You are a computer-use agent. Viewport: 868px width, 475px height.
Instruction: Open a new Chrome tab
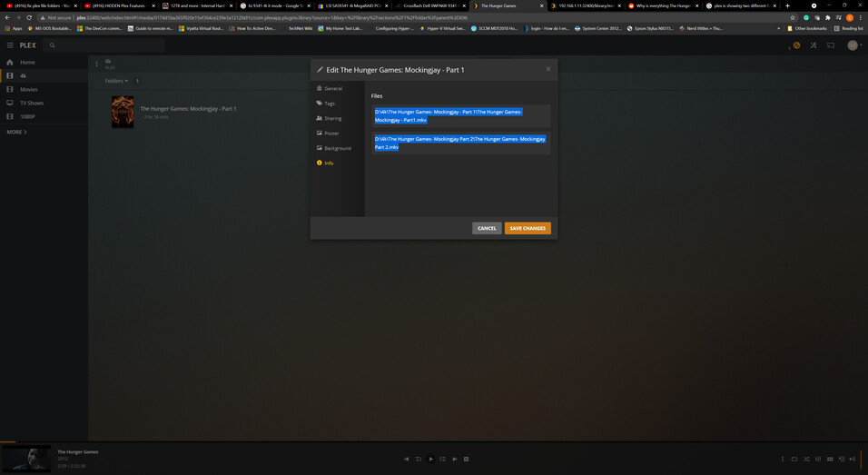[787, 5]
